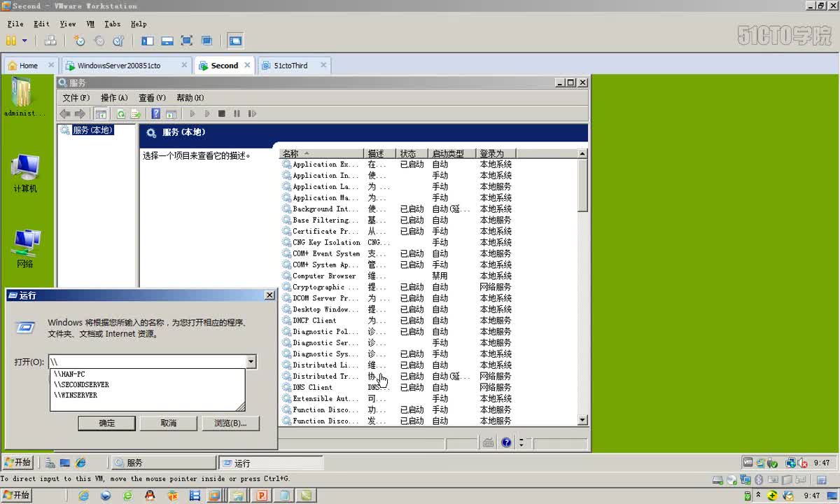The width and height of the screenshot is (840, 504).
Task: Open 帮助(H) menu in Services window
Action: (190, 98)
